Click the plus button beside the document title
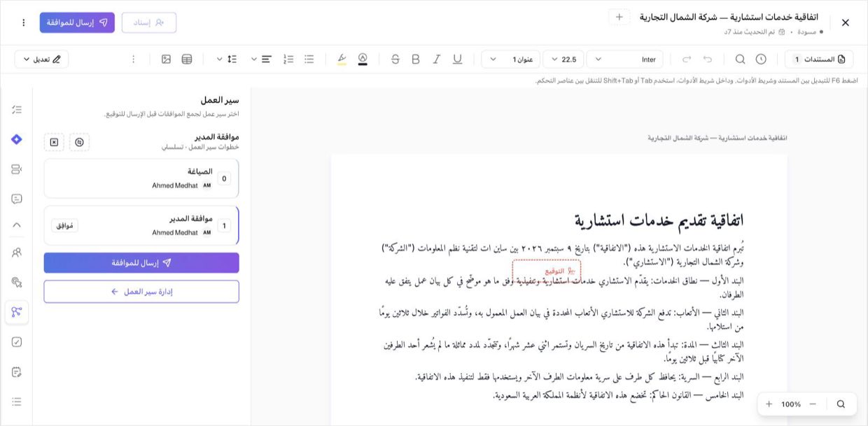 tap(619, 17)
